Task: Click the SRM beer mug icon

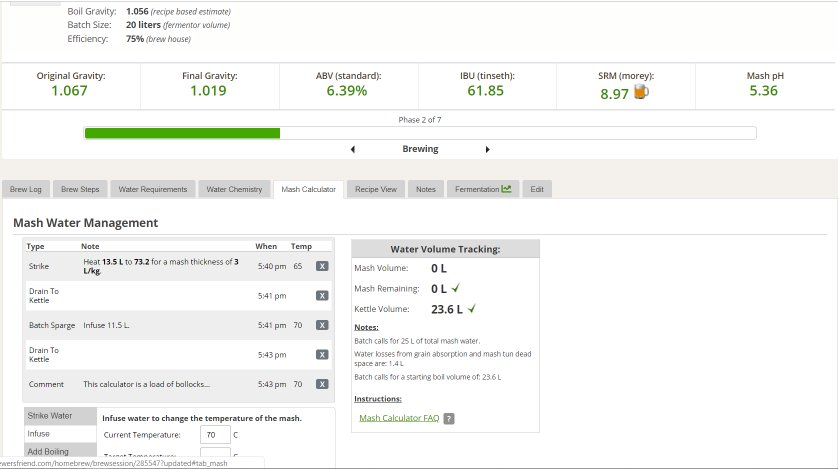Action: click(x=641, y=92)
